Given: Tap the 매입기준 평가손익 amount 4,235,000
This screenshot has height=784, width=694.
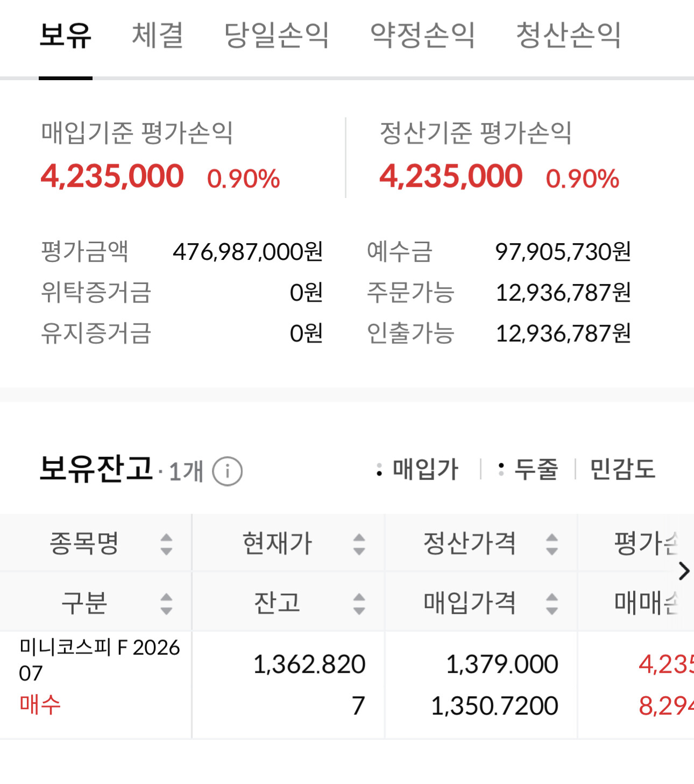Looking at the screenshot, I should tap(112, 176).
